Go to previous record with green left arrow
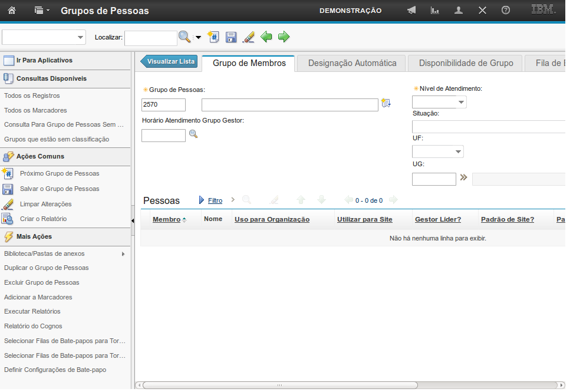The width and height of the screenshot is (583, 392). (266, 37)
